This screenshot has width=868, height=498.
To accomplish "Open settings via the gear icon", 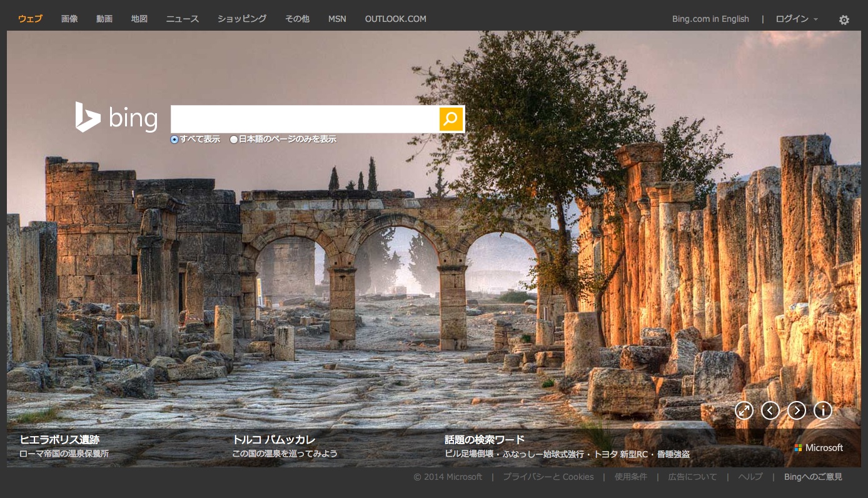I will [844, 20].
